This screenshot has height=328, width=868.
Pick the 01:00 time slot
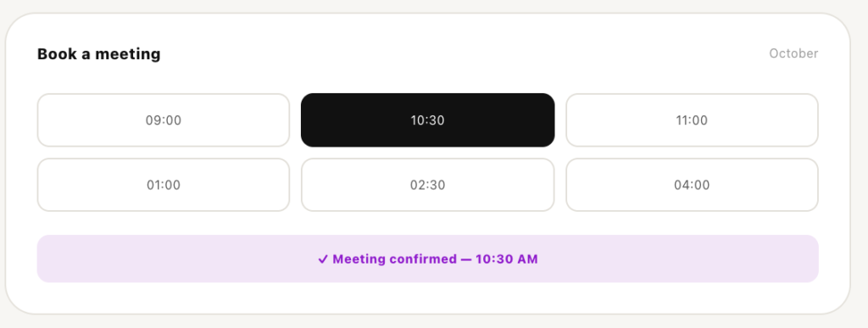tap(164, 185)
